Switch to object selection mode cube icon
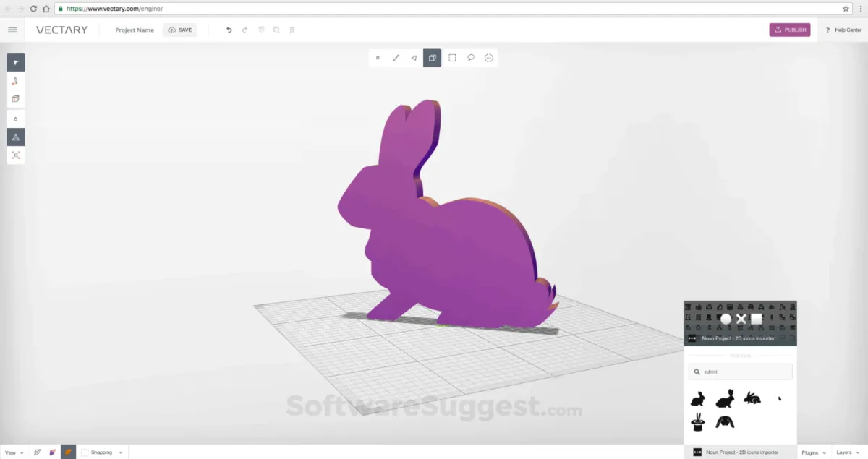Screen dimensions: 868x459 tap(432, 58)
